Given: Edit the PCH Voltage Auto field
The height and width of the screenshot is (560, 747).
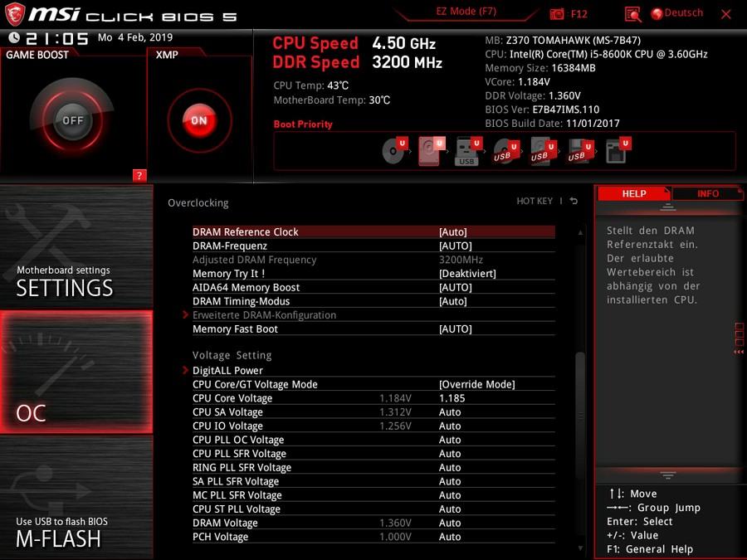Looking at the screenshot, I should coord(450,537).
